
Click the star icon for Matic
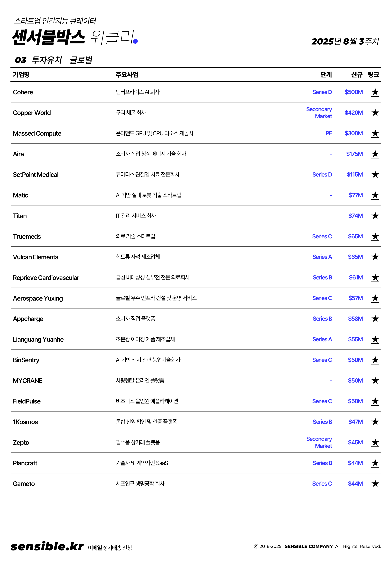[x=375, y=195]
